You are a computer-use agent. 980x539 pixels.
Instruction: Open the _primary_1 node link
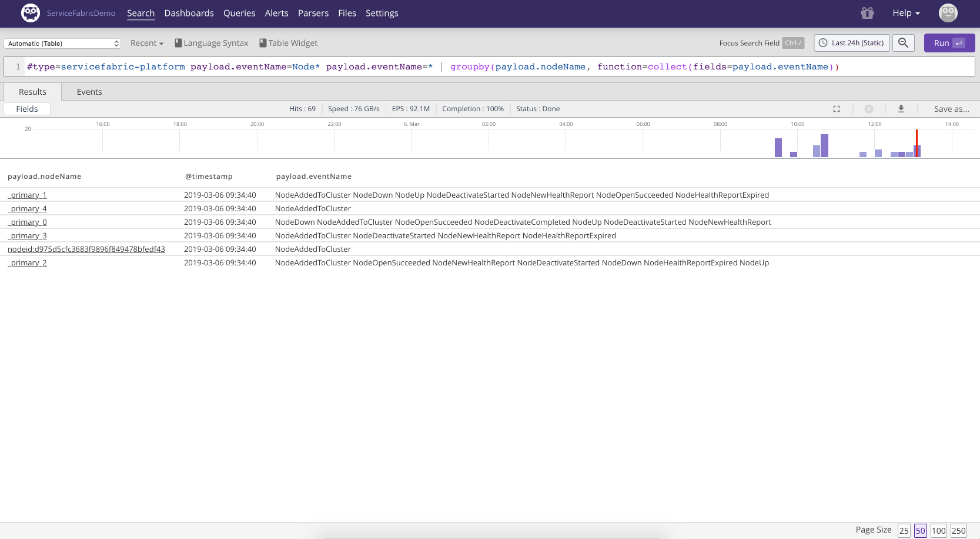28,195
